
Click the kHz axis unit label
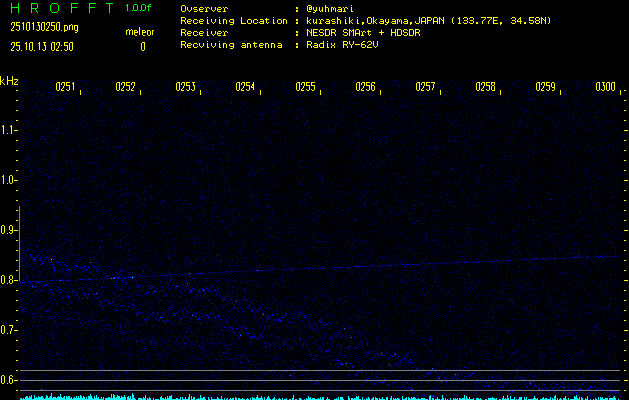coord(9,81)
